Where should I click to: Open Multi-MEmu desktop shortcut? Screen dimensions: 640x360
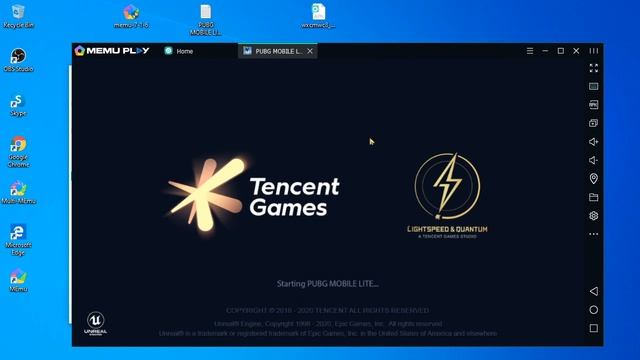[x=18, y=192]
